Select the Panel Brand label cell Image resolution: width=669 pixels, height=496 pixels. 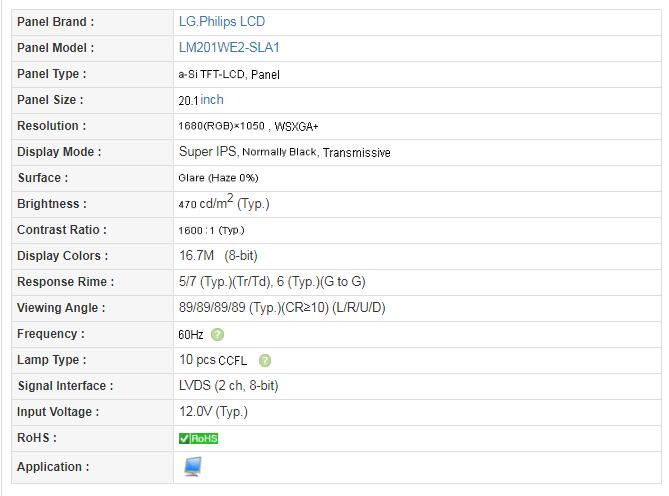pyautogui.click(x=92, y=22)
